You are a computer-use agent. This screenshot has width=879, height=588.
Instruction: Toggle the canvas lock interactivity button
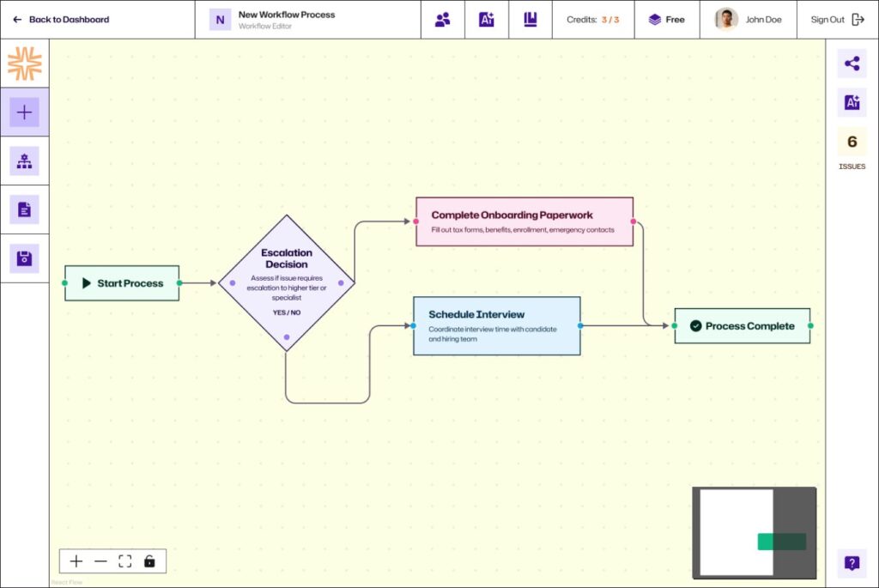pos(149,561)
